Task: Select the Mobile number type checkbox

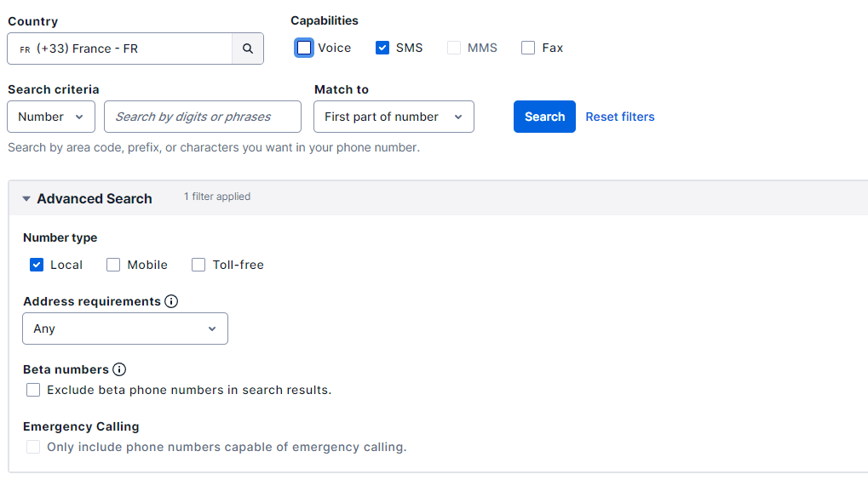Action: pyautogui.click(x=113, y=265)
